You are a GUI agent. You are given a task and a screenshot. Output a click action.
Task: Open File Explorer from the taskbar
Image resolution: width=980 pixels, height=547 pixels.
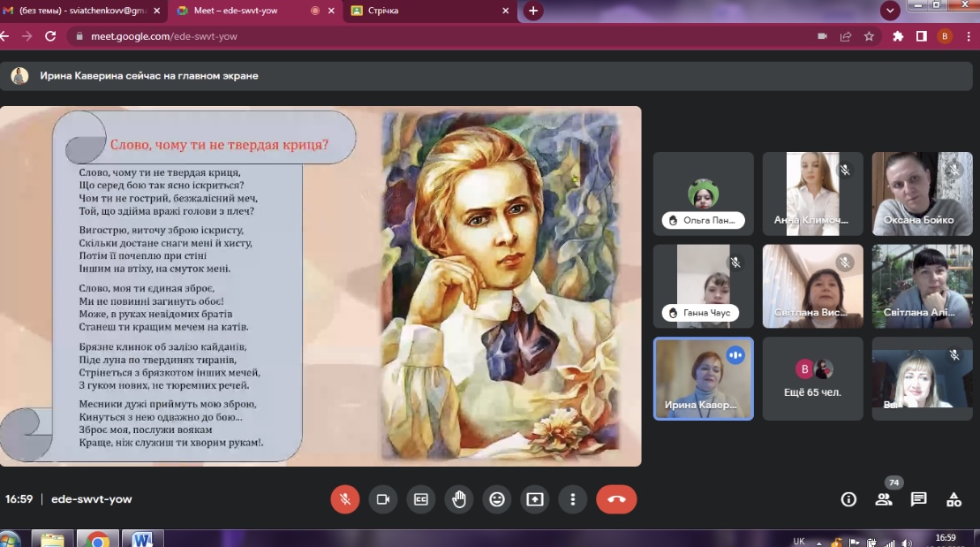(52, 539)
